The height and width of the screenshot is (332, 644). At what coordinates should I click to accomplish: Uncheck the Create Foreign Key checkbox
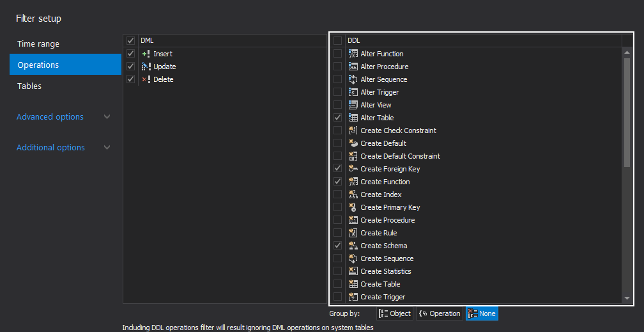tap(337, 169)
